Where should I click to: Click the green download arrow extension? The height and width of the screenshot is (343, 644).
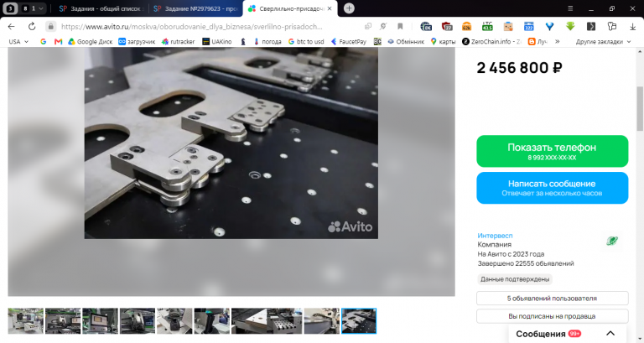[570, 27]
